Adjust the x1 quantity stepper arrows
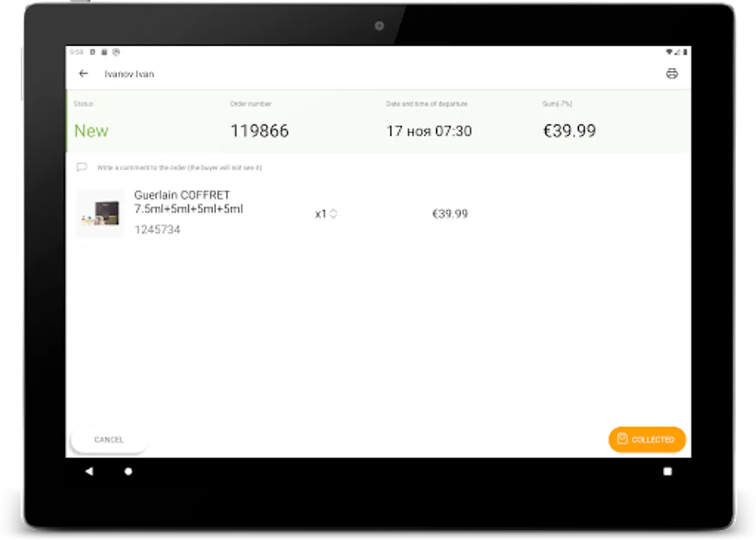The image size is (756, 540). pos(333,214)
